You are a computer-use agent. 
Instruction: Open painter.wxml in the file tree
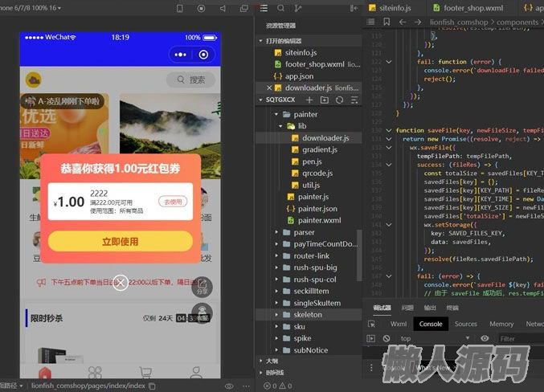319,221
